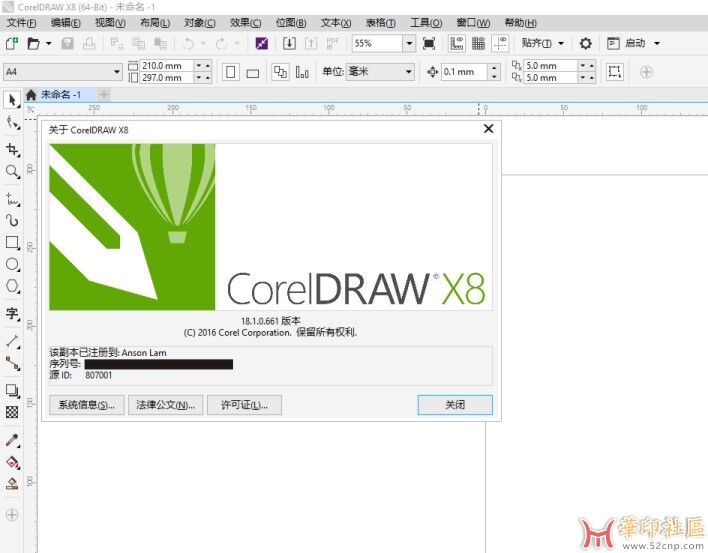708x553 pixels.
Task: Select the Interactive Fill bucket tool
Action: [x=12, y=462]
